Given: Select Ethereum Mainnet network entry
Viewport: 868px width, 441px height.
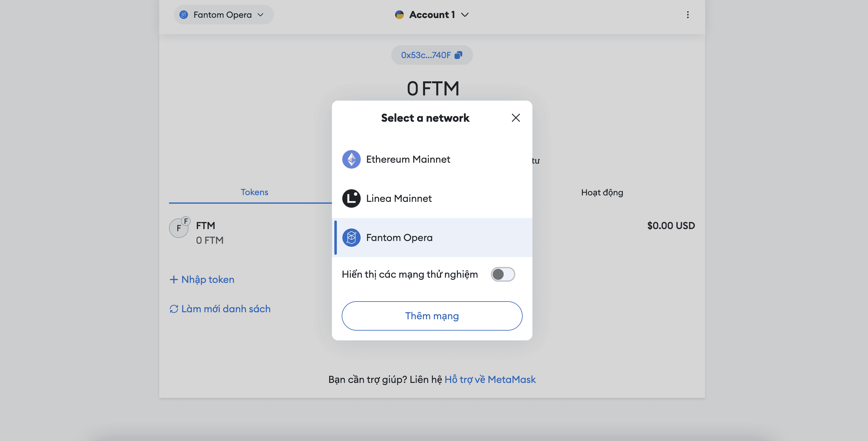Looking at the screenshot, I should (408, 159).
